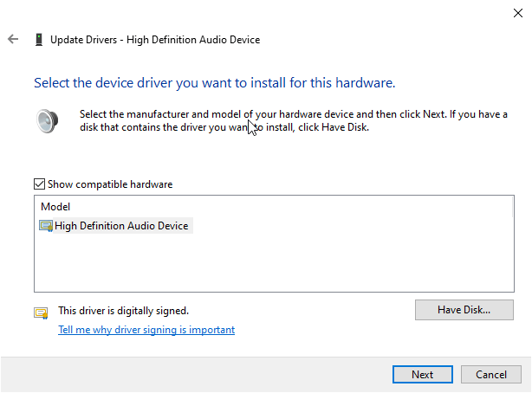Select High Definition Audio Device in the list

[121, 226]
